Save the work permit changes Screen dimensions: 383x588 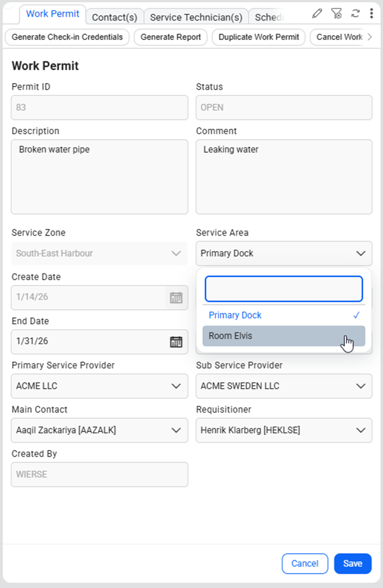point(352,563)
